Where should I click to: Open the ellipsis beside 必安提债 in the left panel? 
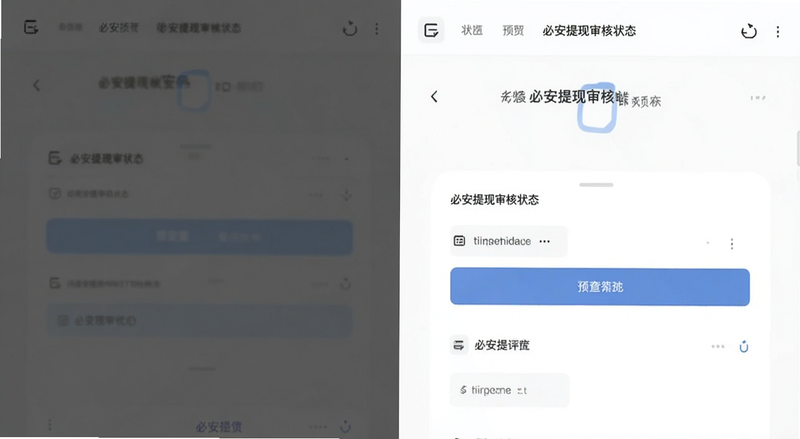317,427
